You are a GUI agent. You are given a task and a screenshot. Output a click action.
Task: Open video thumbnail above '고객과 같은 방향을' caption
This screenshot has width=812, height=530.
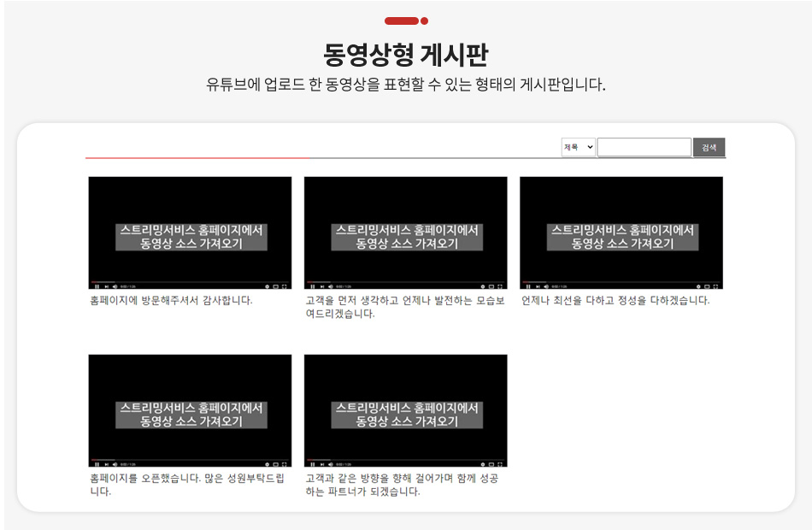[405, 410]
